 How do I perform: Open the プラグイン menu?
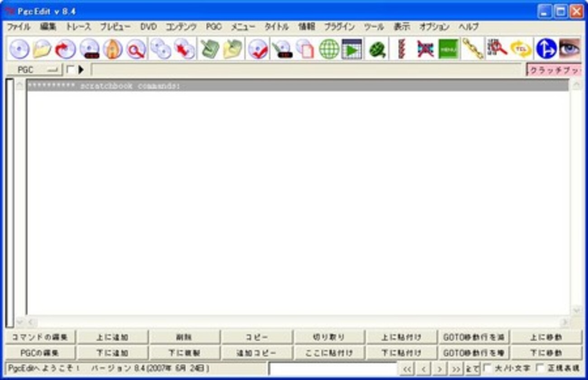point(339,27)
